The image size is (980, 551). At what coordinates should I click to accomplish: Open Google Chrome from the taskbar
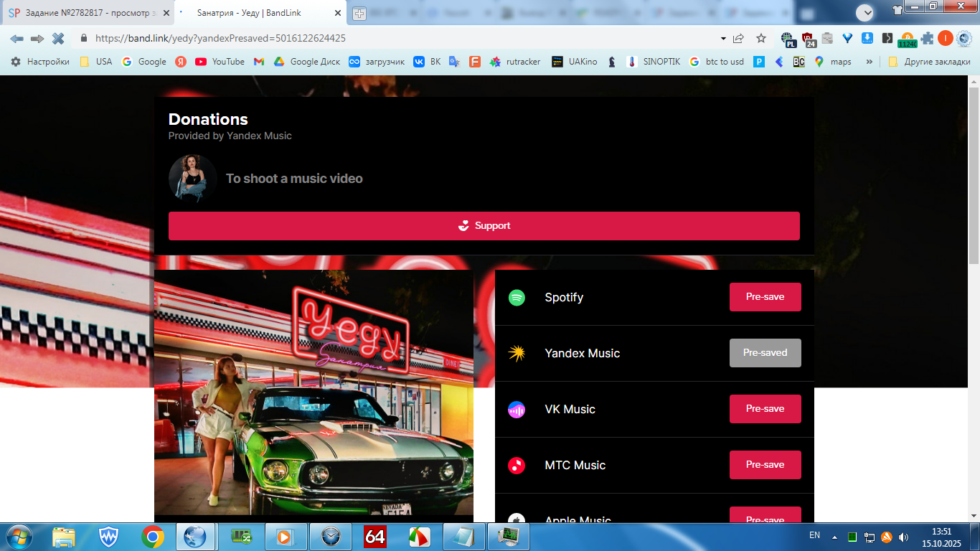coord(152,537)
